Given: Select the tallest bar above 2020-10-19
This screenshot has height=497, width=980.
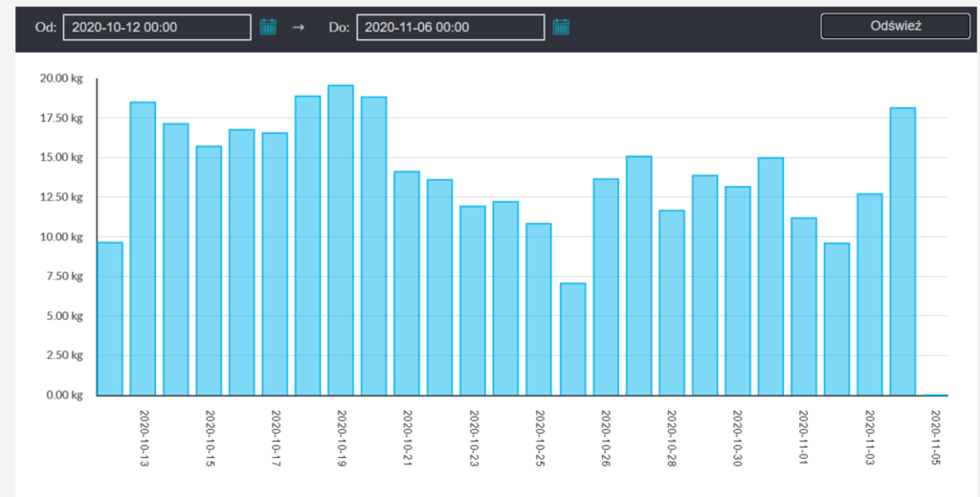Looking at the screenshot, I should [x=341, y=239].
